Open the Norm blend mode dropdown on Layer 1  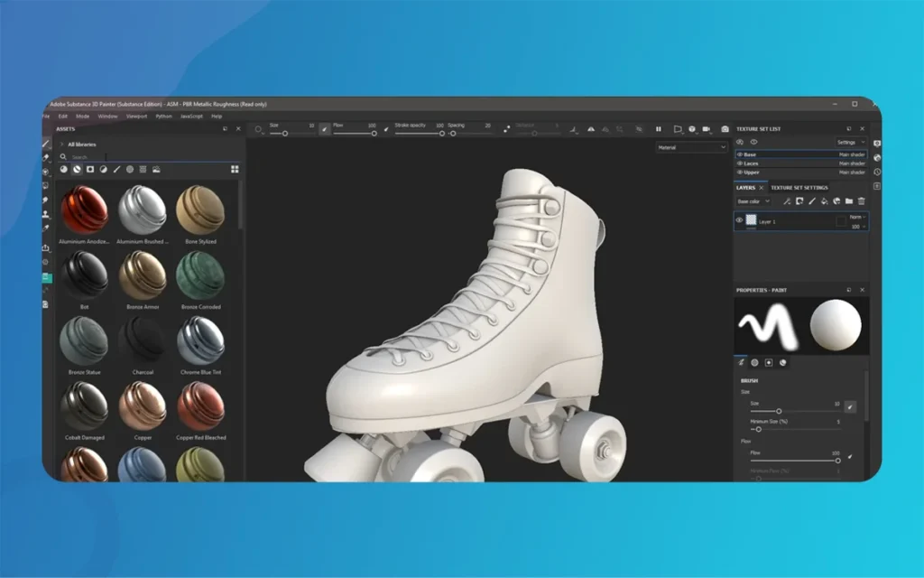click(857, 217)
